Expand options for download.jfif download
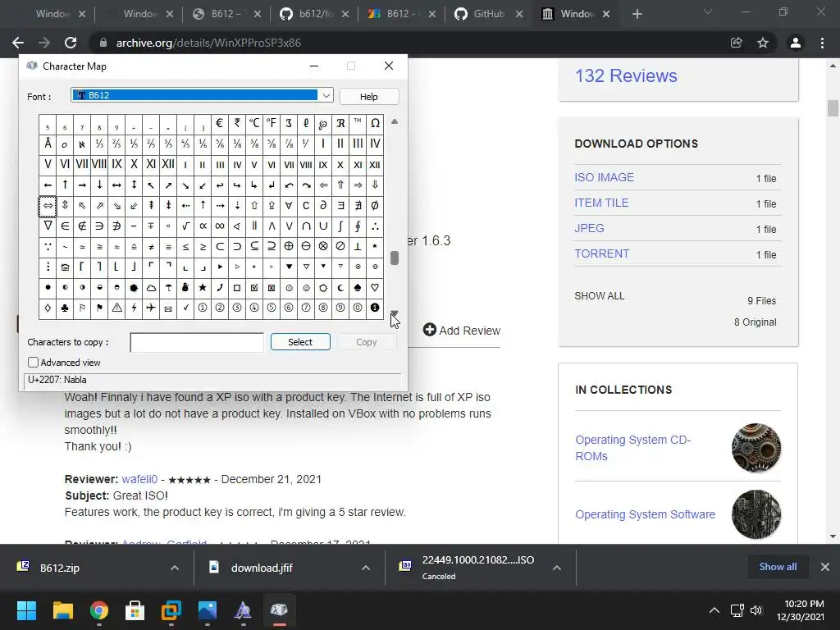This screenshot has height=630, width=840. coord(366,568)
